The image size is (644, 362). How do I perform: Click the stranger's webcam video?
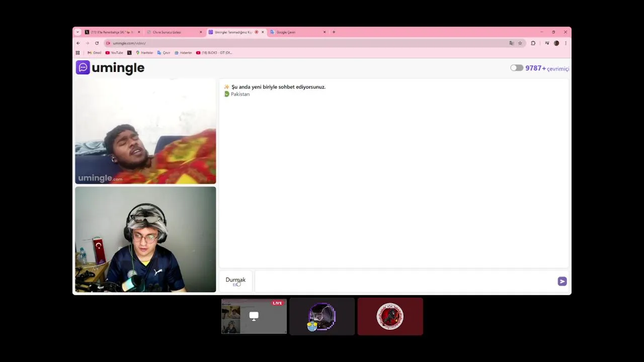(145, 132)
